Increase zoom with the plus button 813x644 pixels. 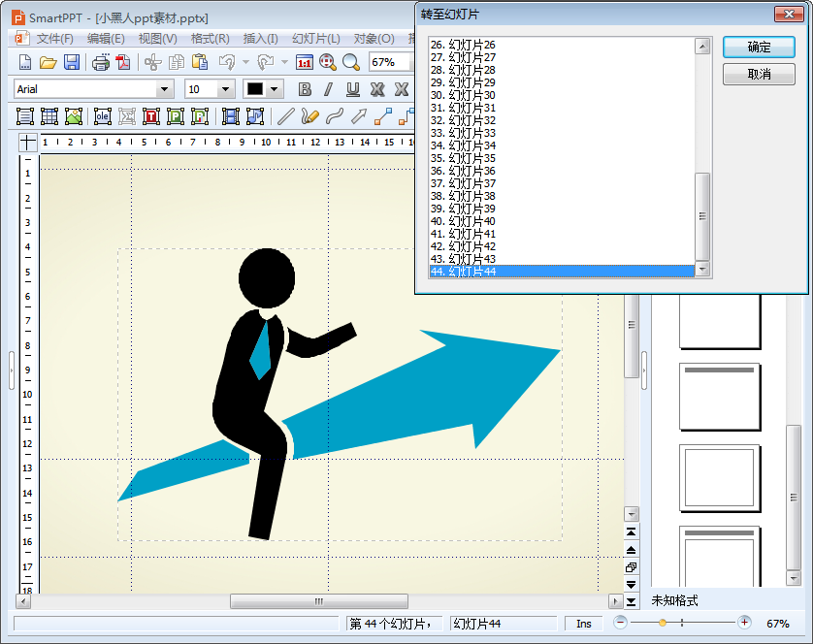point(744,623)
